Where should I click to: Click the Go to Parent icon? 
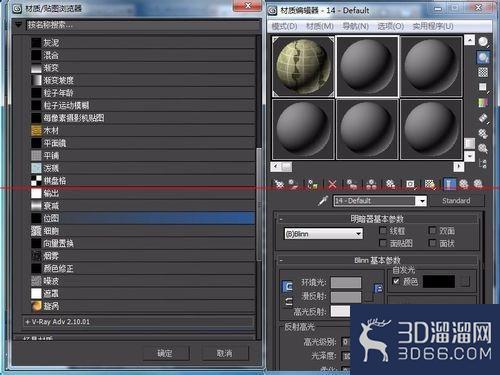pyautogui.click(x=464, y=184)
